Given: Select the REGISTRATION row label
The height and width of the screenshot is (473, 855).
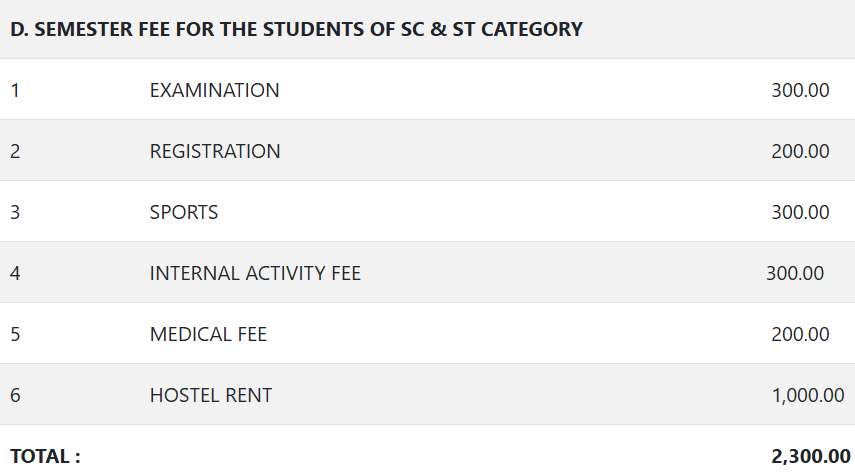Looking at the screenshot, I should tap(215, 151).
